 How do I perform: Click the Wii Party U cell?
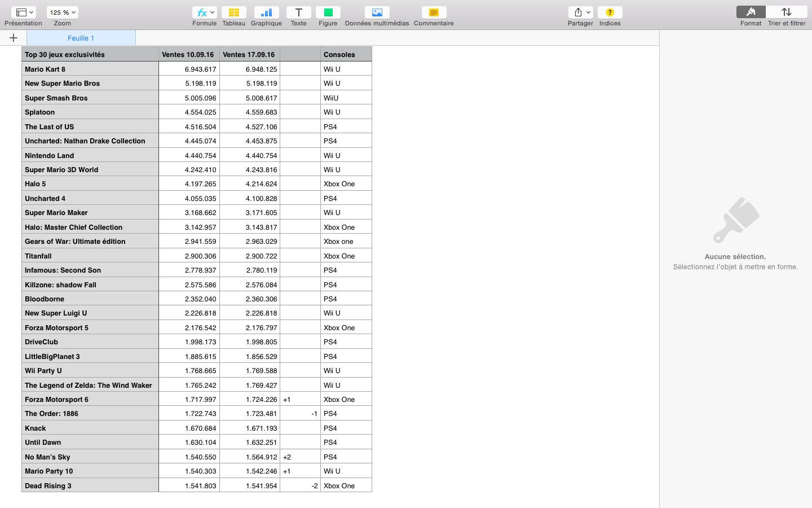click(90, 370)
